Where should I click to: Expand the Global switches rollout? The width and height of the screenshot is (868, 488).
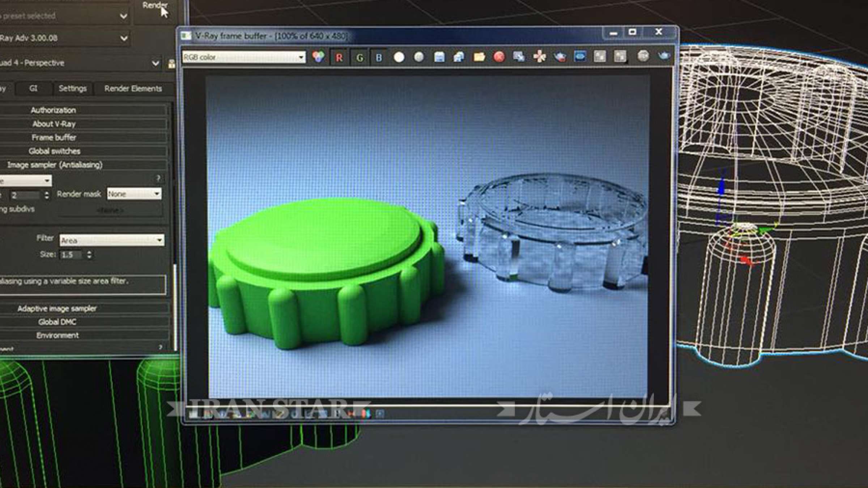click(54, 151)
